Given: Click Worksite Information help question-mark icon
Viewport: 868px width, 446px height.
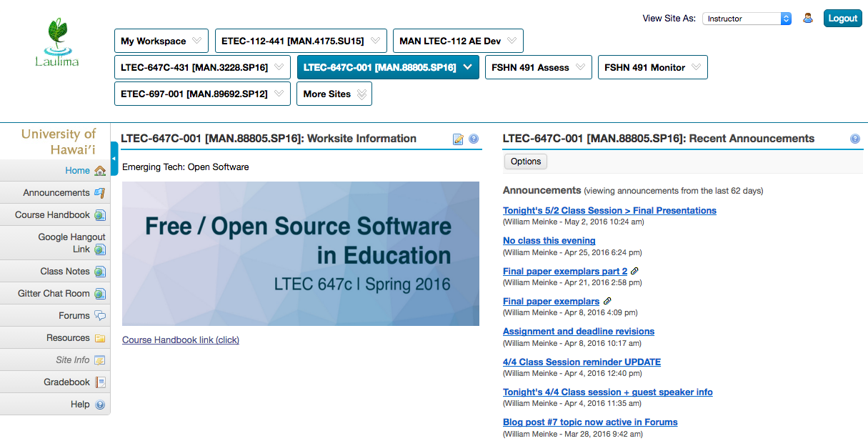Looking at the screenshot, I should (473, 139).
